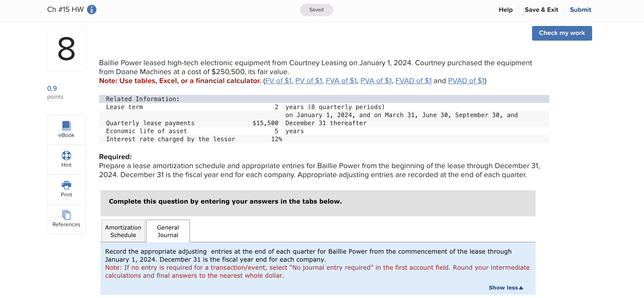
Task: Click the Check my work button
Action: tap(561, 33)
